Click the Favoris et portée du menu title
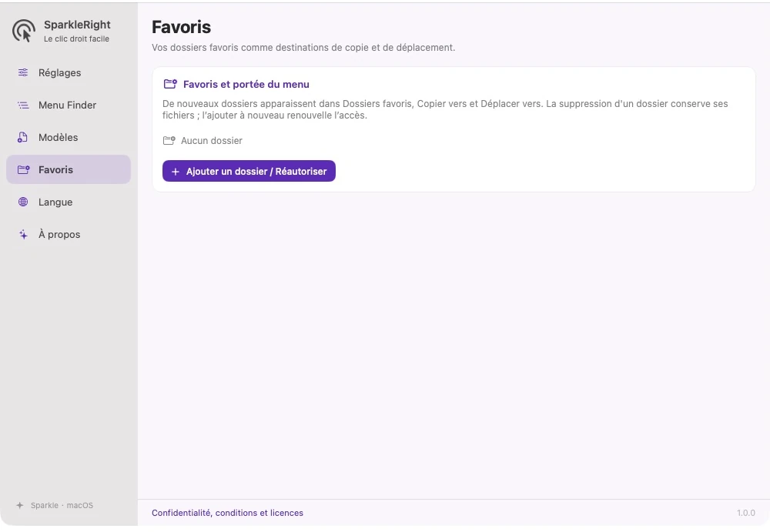The width and height of the screenshot is (770, 532). point(246,84)
